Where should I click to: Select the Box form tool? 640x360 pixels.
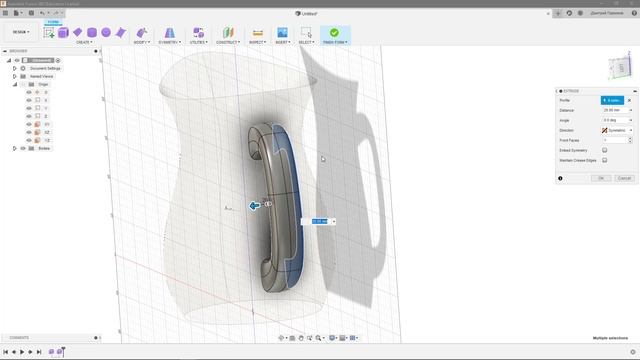pyautogui.click(x=63, y=33)
